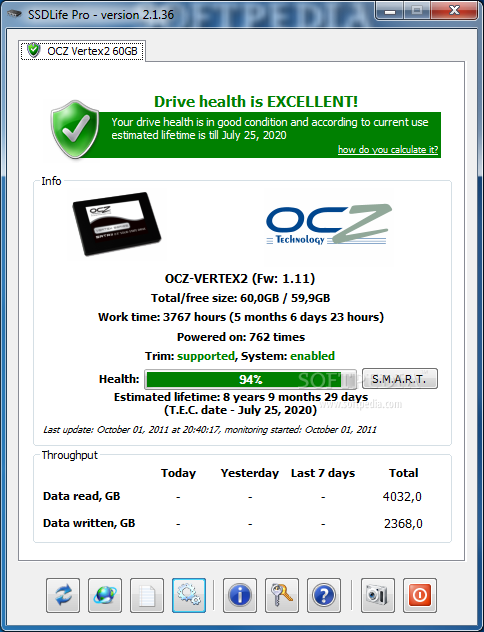Click the 'Today' column header

coord(178,473)
